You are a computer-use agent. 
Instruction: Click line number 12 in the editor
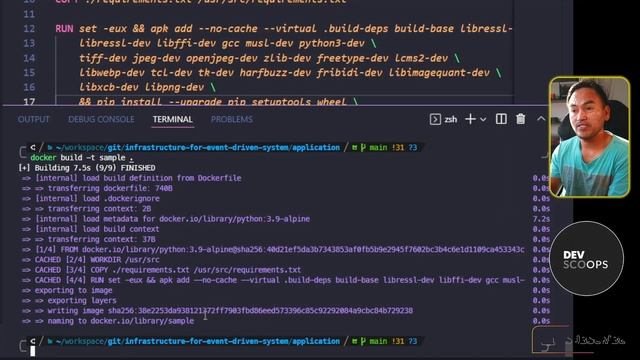pos(29,29)
